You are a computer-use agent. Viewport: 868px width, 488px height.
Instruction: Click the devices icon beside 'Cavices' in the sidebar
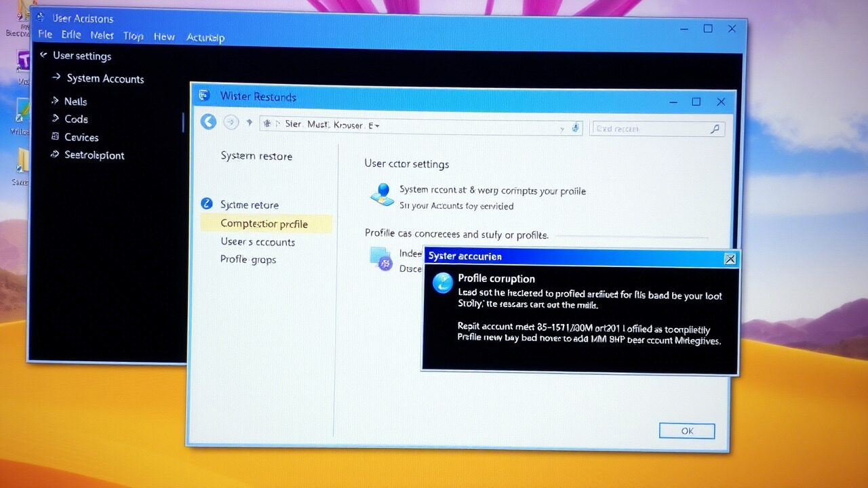tap(55, 137)
